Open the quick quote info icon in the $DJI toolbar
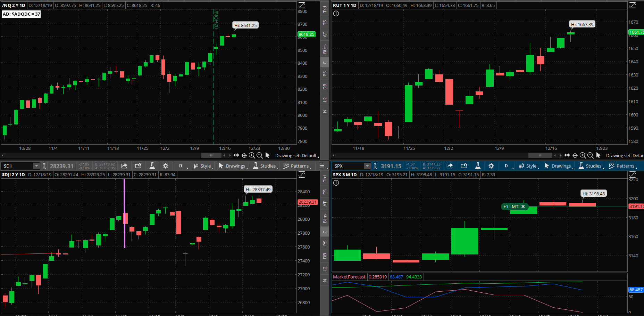Viewport: 644px width, 316px height. (138, 166)
